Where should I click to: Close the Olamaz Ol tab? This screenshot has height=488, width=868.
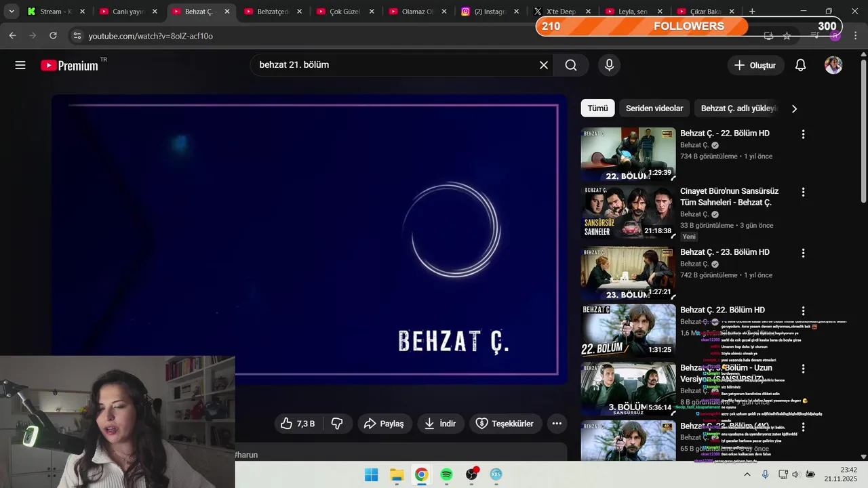pyautogui.click(x=444, y=12)
